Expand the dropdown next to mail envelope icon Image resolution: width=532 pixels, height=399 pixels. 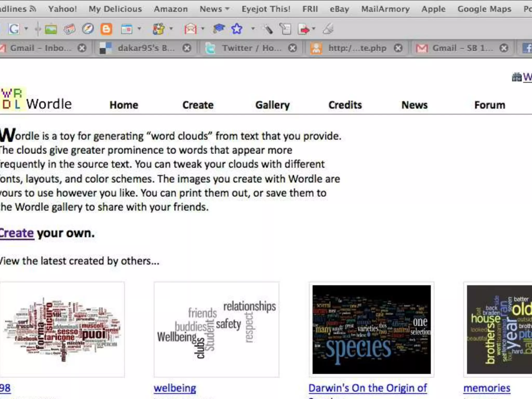pos(203,28)
